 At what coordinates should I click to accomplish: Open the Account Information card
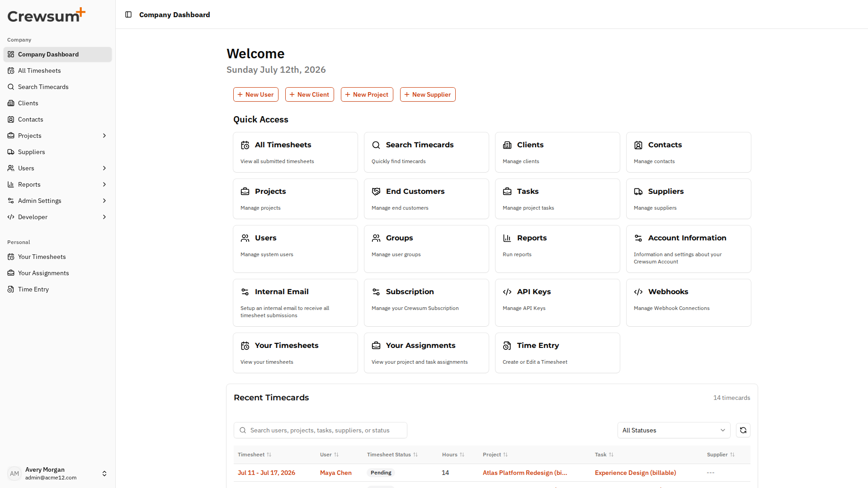(x=689, y=249)
